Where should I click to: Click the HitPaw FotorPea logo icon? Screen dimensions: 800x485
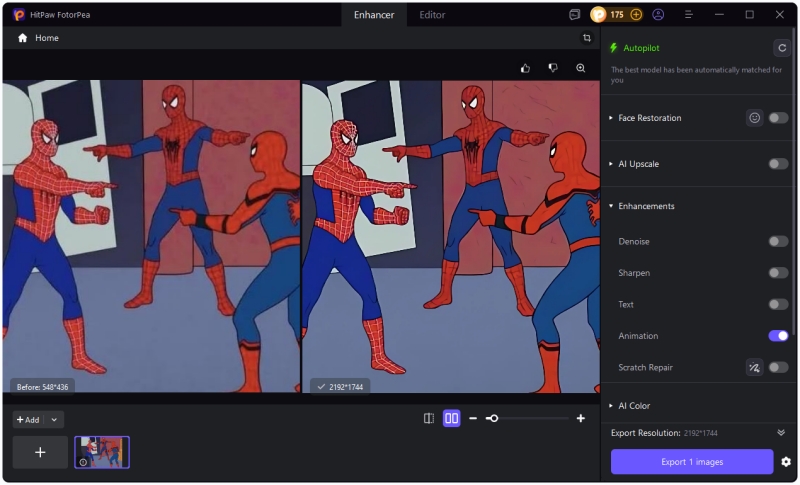19,15
